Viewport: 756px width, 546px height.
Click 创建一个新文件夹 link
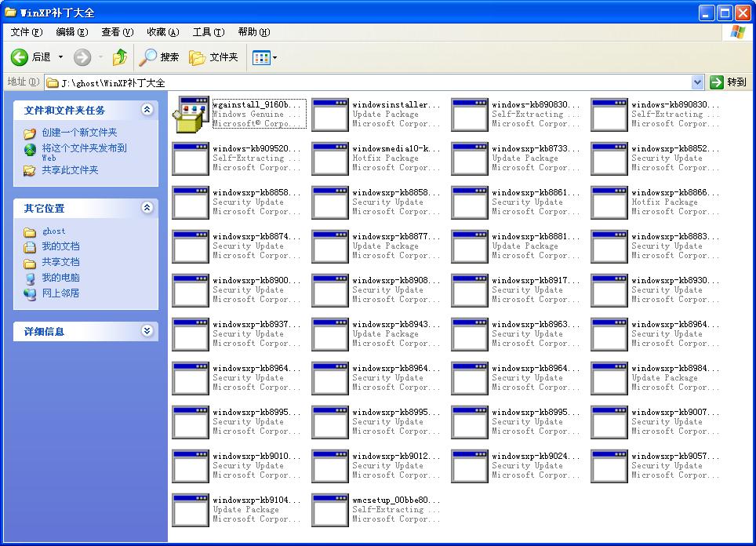point(79,132)
